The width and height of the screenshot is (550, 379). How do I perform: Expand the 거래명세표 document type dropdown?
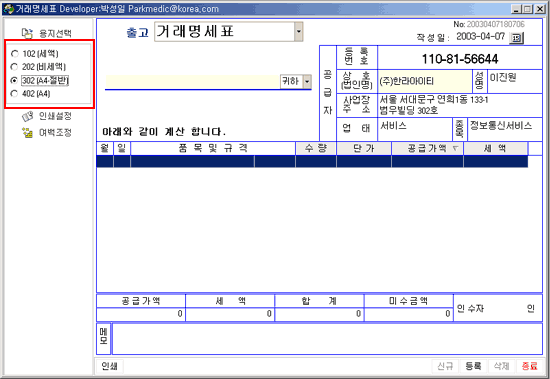coord(299,32)
